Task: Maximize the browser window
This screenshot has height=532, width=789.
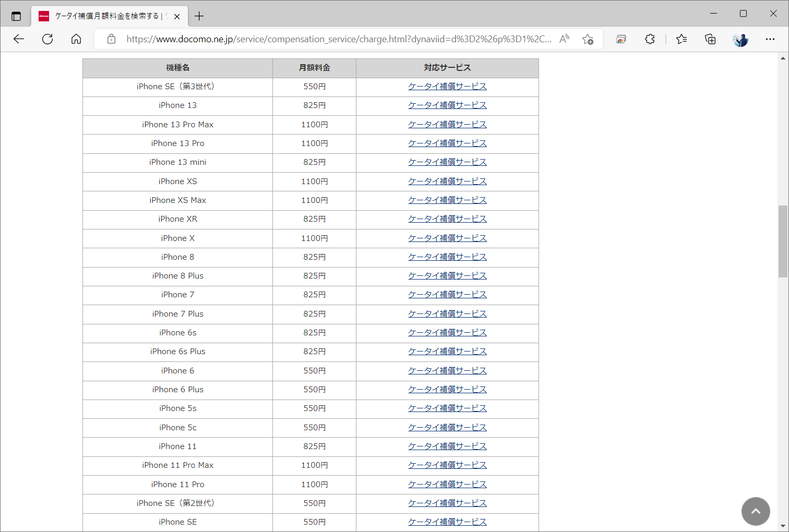Action: 743,14
